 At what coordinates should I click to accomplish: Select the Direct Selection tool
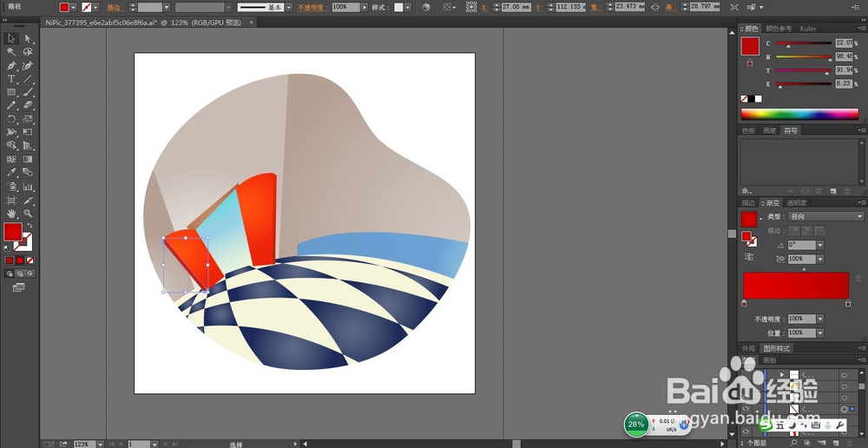point(28,38)
